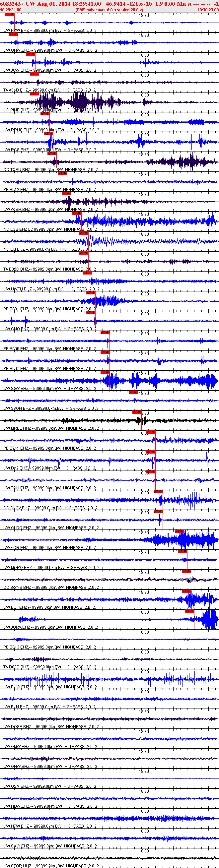Screen dimensions: 219x868
Task: Select the UW.HDW EHZ station label
Action: point(50,806)
